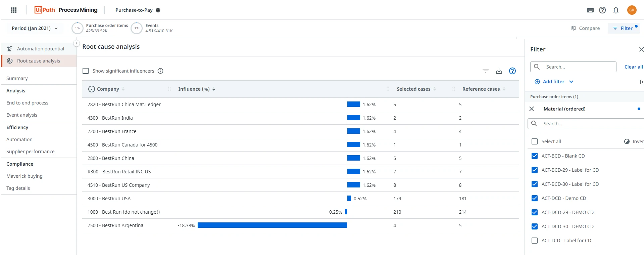This screenshot has width=644, height=255.
Task: Click the 3000 - BestRun USA influence bar
Action: [x=349, y=199]
